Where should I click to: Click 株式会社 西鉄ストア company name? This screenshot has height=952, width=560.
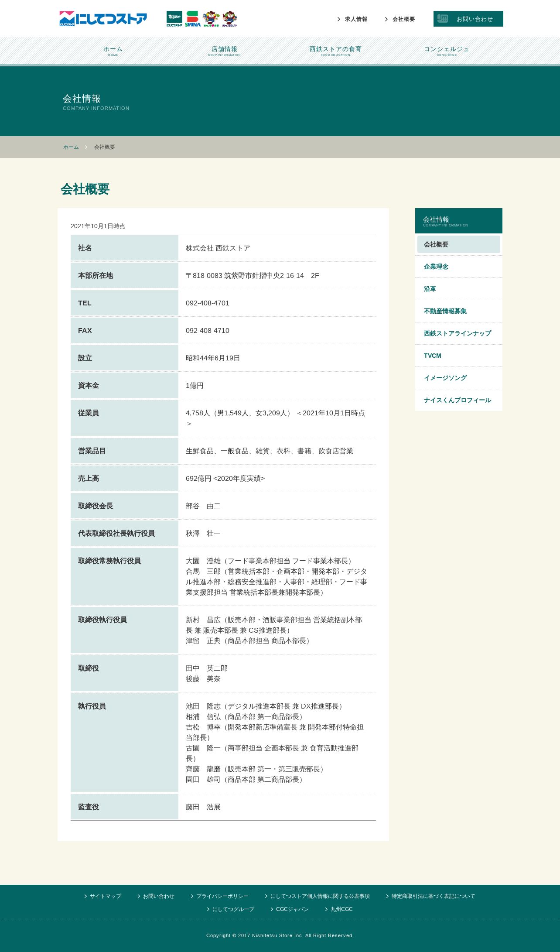(x=218, y=248)
